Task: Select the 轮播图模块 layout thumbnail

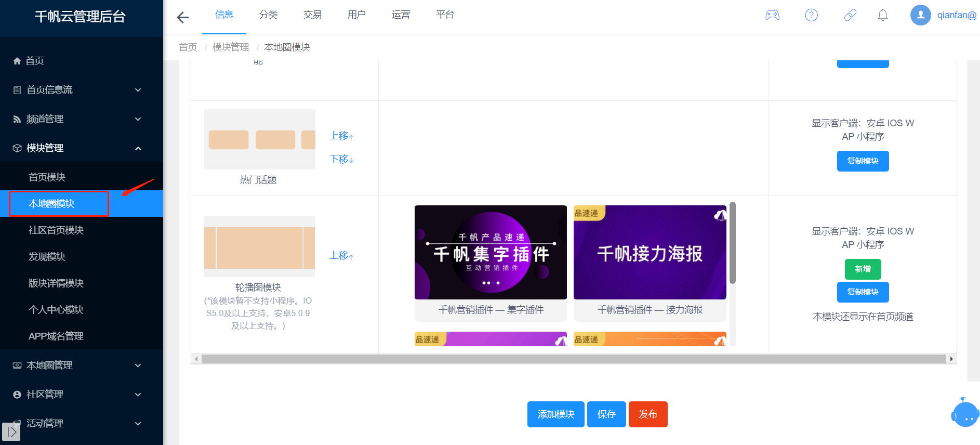Action: click(x=259, y=247)
